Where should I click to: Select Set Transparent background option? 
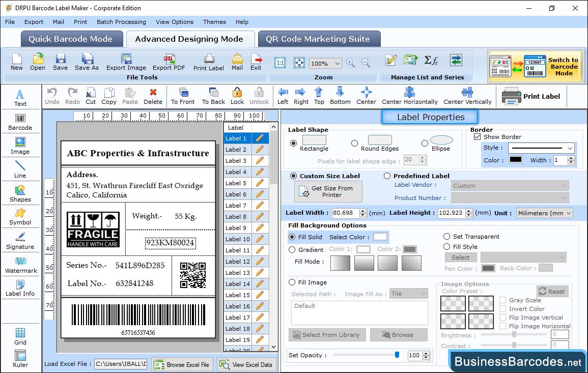click(446, 237)
